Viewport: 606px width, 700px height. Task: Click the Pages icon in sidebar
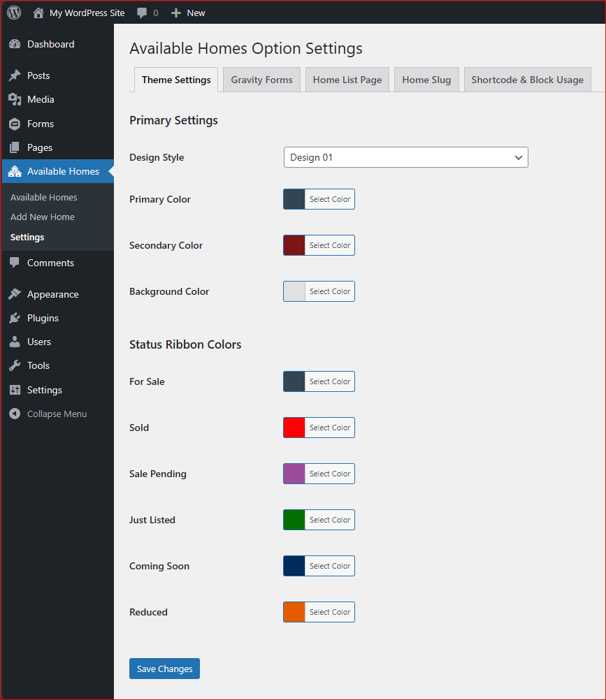click(15, 147)
